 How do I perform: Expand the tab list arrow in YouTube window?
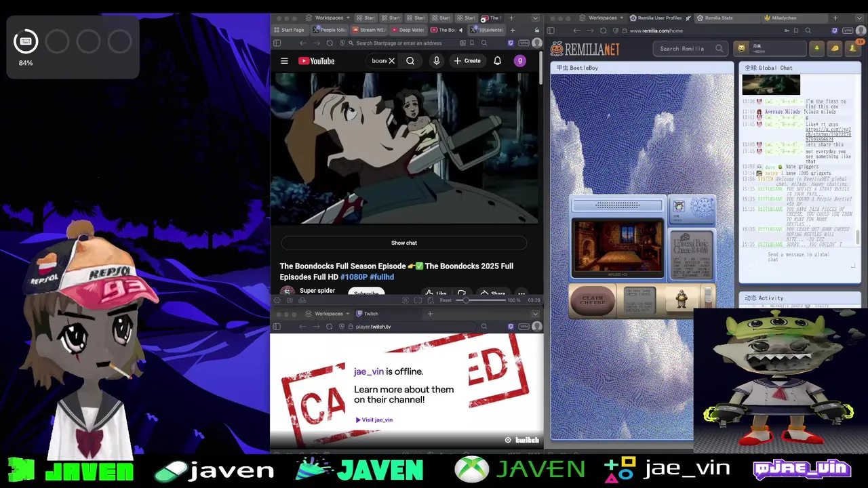coord(535,18)
